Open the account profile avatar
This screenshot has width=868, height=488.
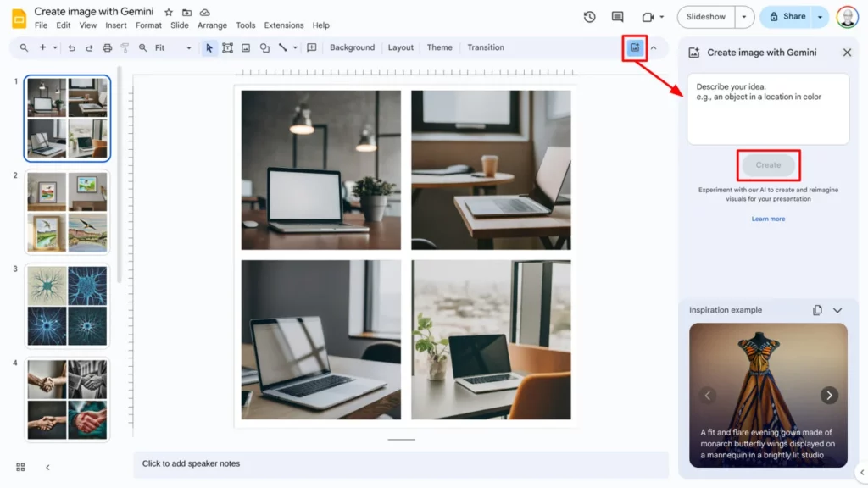pyautogui.click(x=848, y=17)
